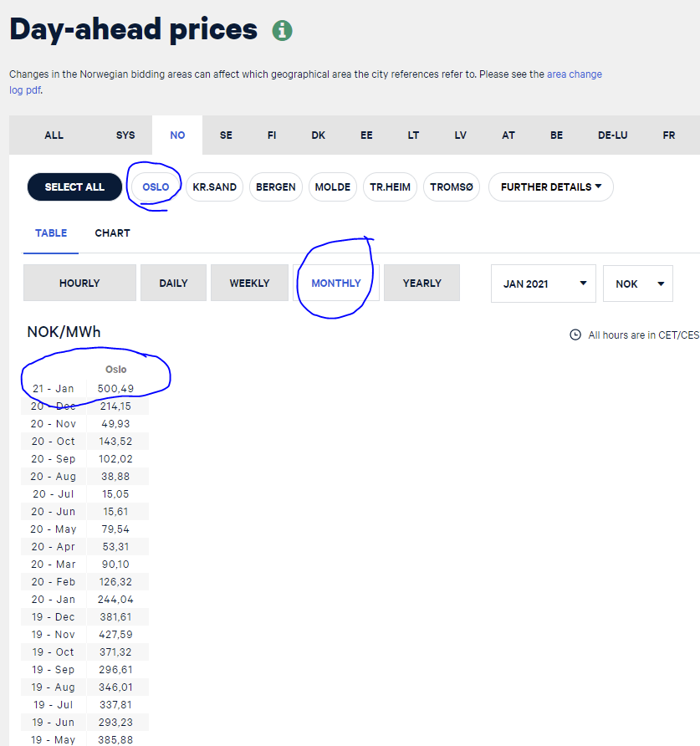Viewport: 700px width, 746px height.
Task: Choose the YEARLY resolution button
Action: 422,283
